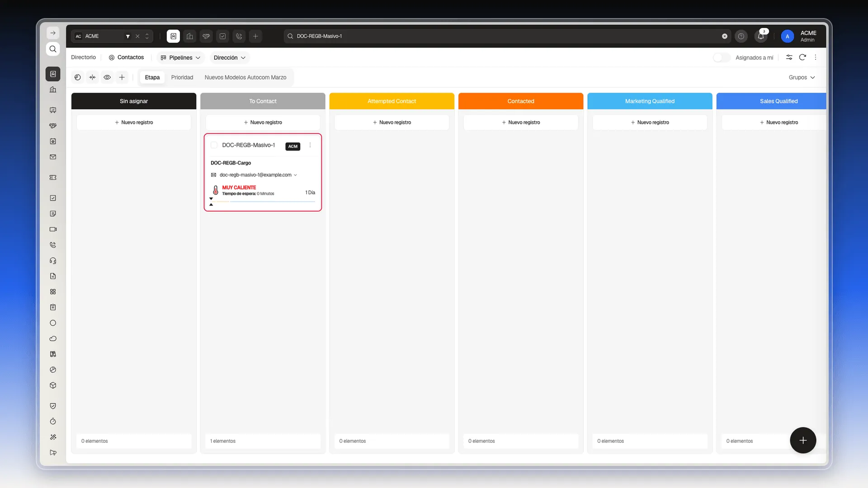The width and height of the screenshot is (868, 488).
Task: Click the collapse columns icon in view toolbar
Action: [92, 77]
